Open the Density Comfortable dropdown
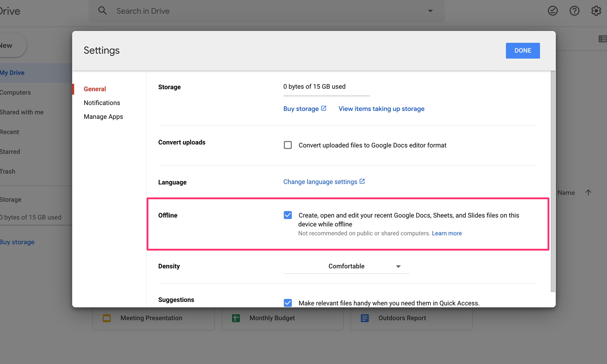Screen dimensions: 607x364 coord(346,266)
